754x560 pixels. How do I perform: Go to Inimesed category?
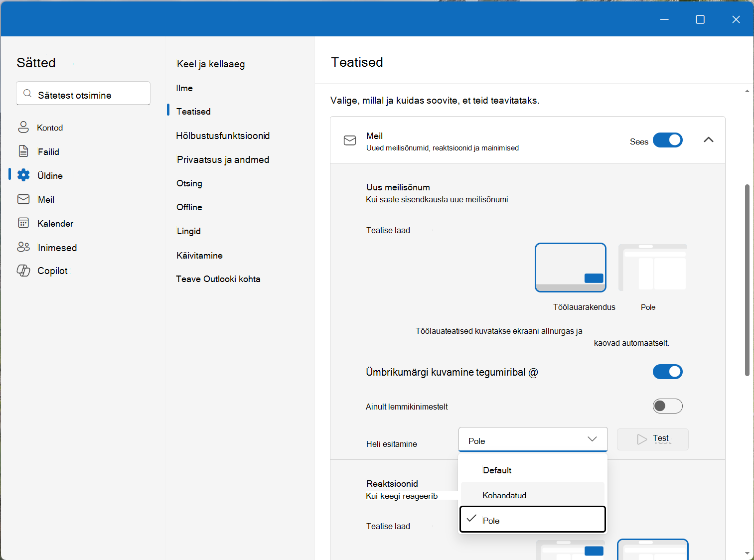57,248
